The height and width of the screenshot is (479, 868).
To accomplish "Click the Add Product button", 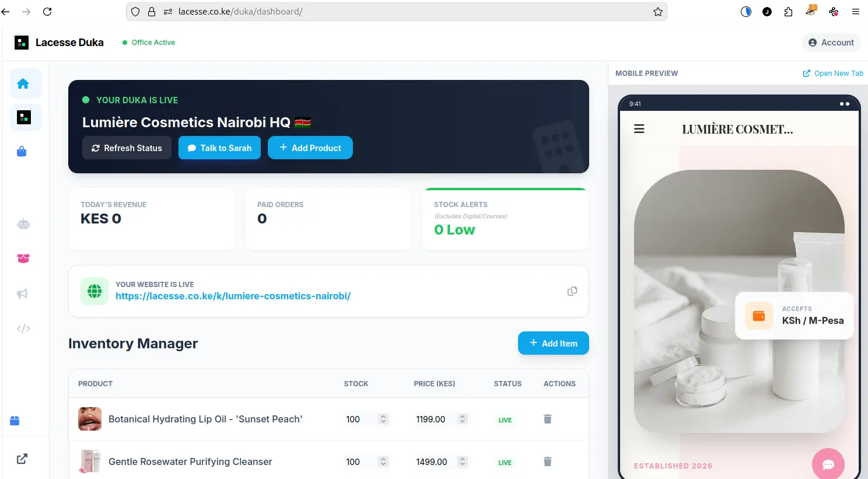I will (x=310, y=148).
